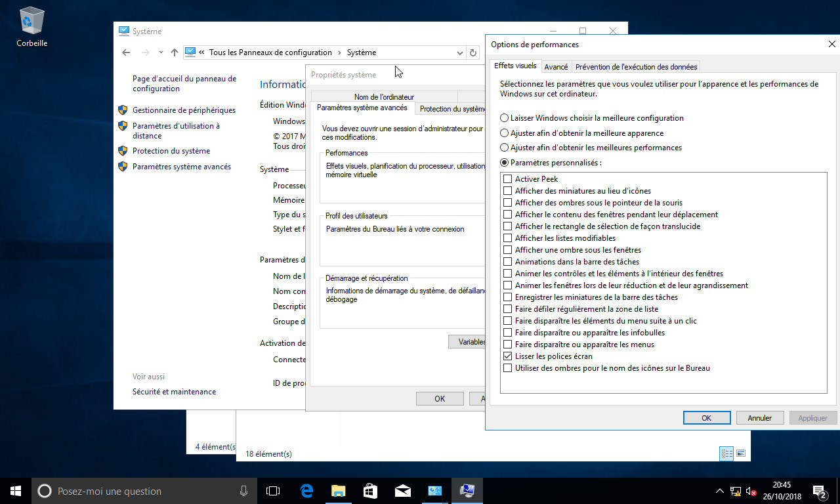840x504 pixels.
Task: Expand the address bar history dropdown
Action: coord(459,52)
